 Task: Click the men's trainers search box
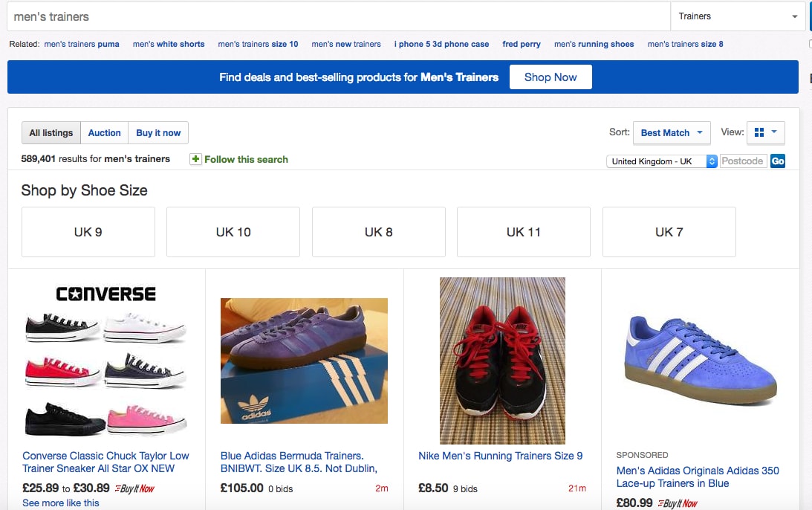[x=339, y=16]
